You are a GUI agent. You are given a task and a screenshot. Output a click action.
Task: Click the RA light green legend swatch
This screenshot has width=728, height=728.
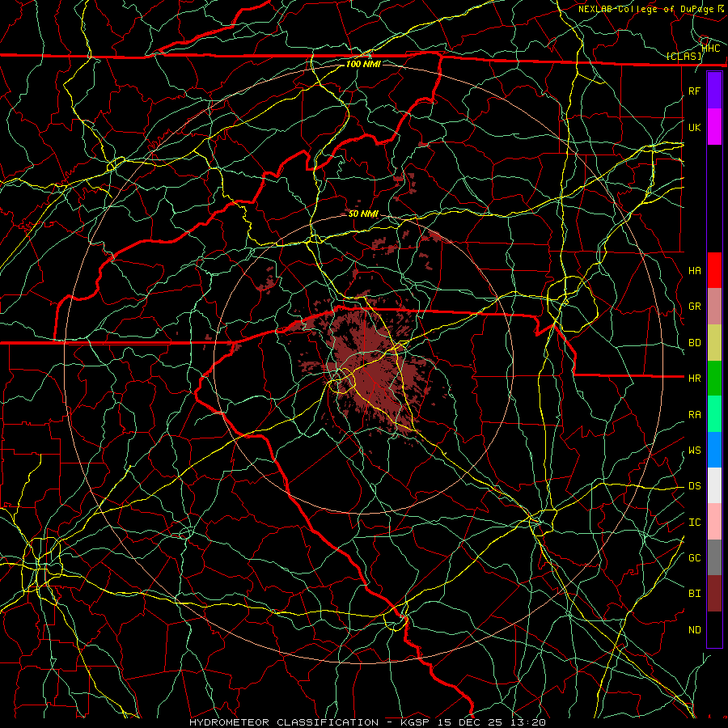(x=714, y=414)
